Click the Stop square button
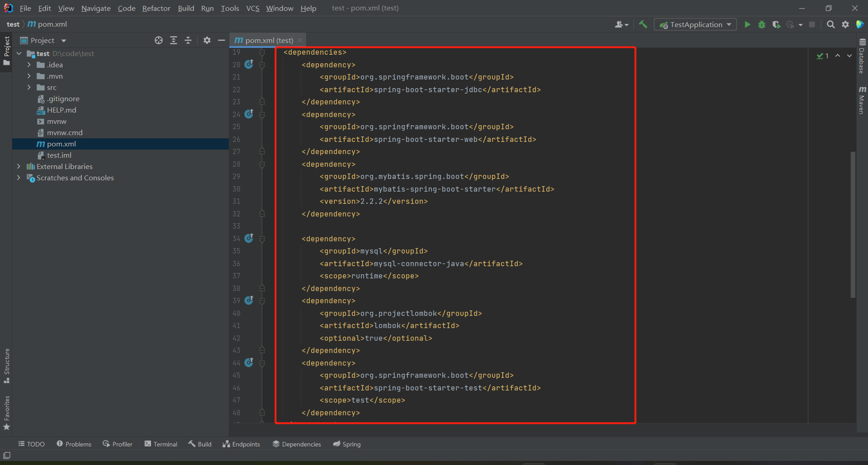This screenshot has height=465, width=868. click(x=812, y=24)
